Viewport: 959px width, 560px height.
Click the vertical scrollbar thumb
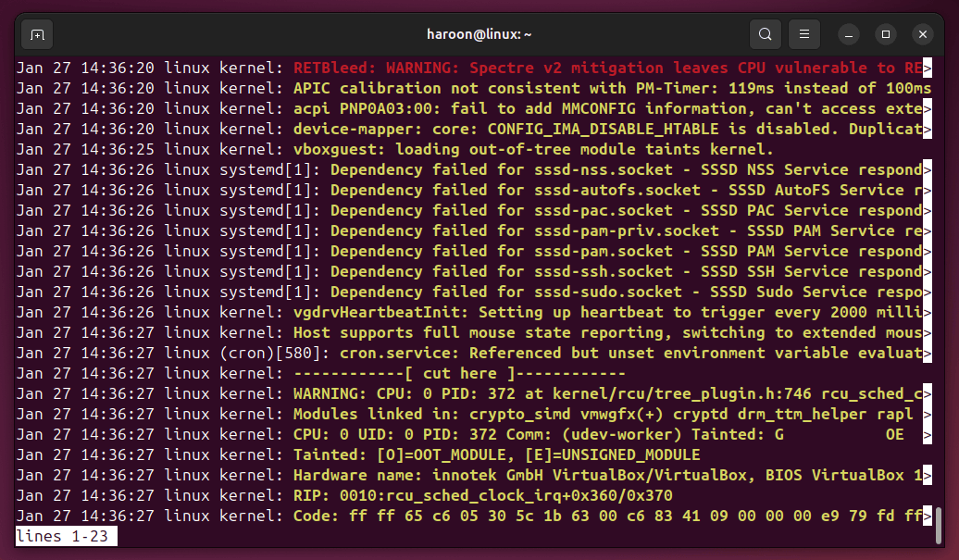(x=939, y=523)
